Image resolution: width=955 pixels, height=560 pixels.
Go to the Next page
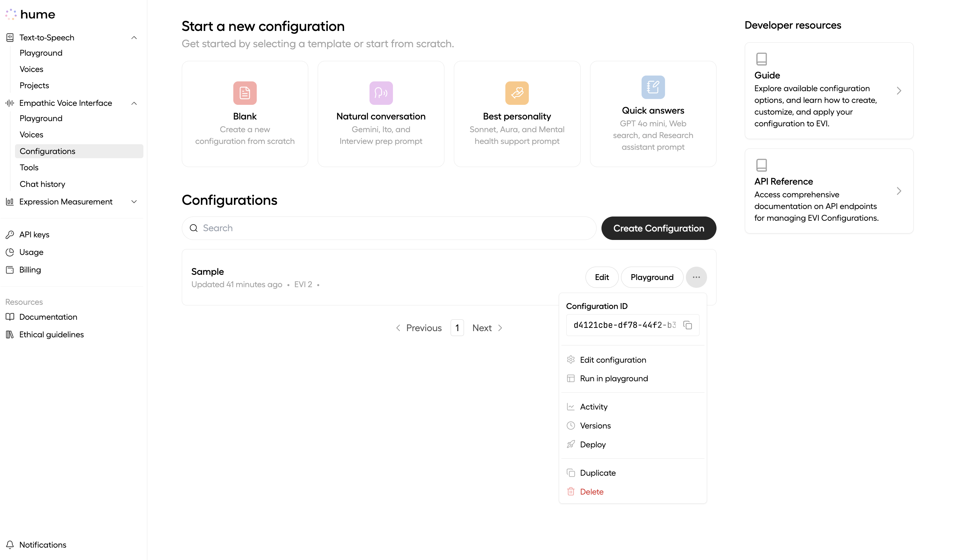click(487, 328)
